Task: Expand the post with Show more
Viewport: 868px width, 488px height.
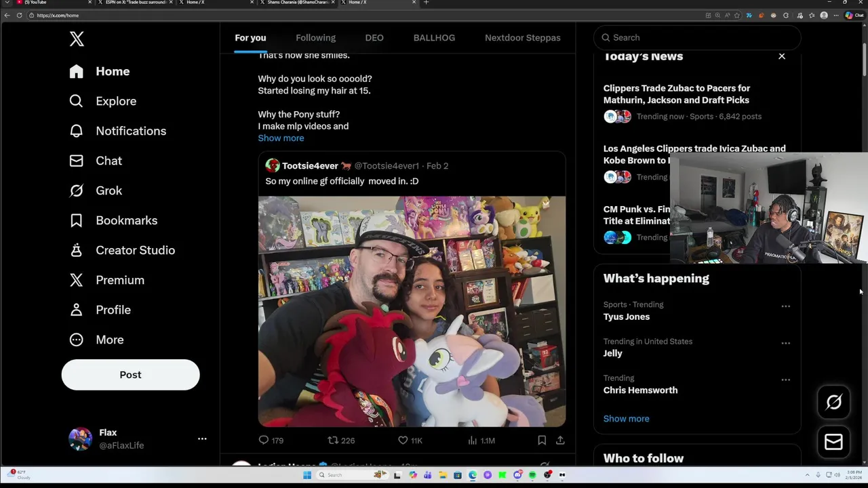Action: [281, 138]
